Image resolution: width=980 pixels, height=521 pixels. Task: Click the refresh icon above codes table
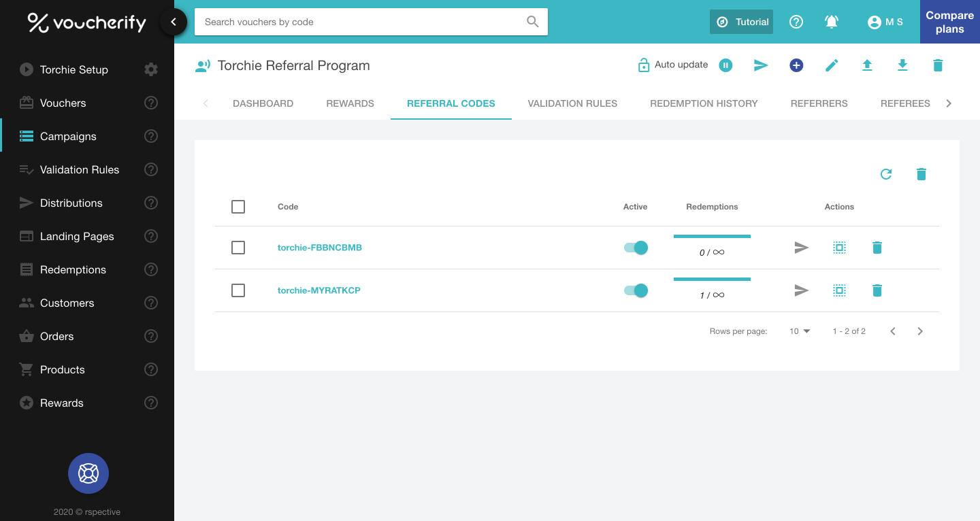pyautogui.click(x=886, y=174)
